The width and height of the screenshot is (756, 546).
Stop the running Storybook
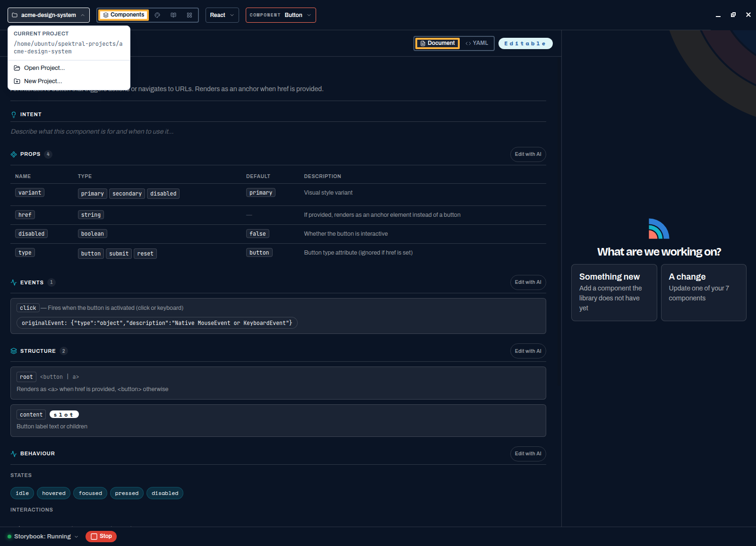[x=101, y=537]
